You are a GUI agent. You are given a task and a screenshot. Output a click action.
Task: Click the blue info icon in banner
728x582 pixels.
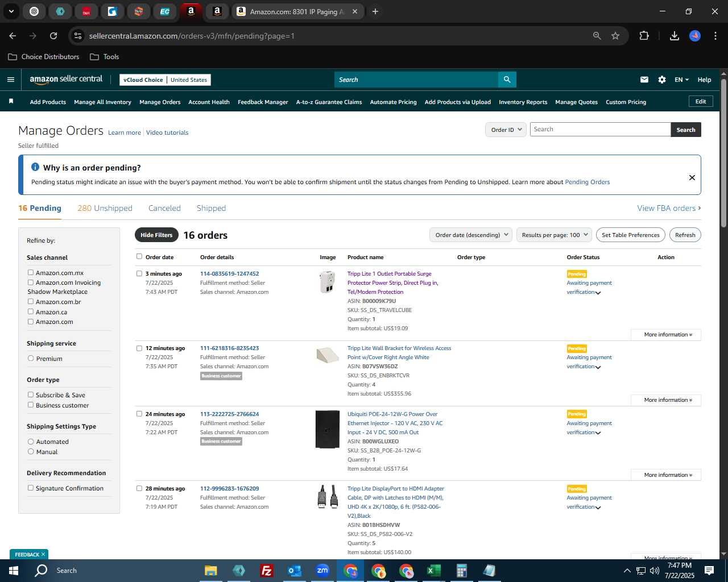[35, 167]
